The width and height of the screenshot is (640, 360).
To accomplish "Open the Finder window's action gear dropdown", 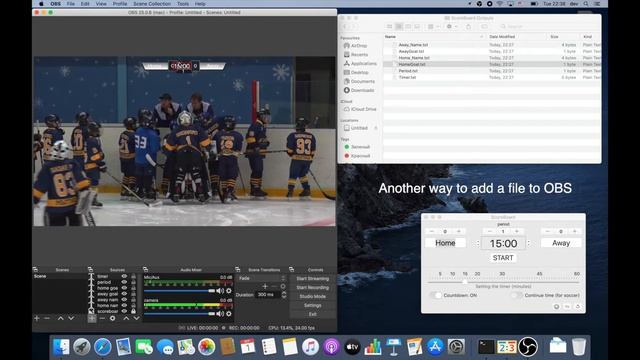I will tap(451, 27).
